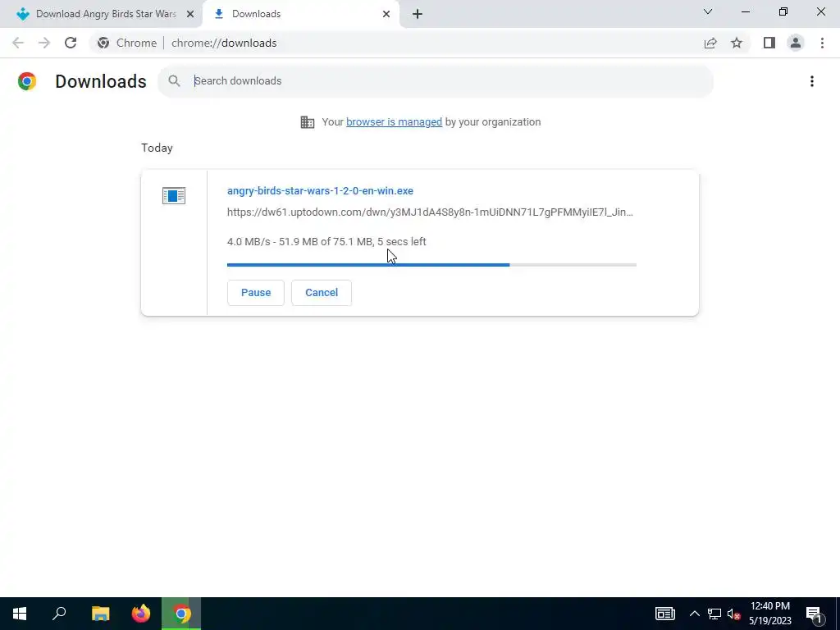
Task: Select the Downloads tab
Action: 300,14
